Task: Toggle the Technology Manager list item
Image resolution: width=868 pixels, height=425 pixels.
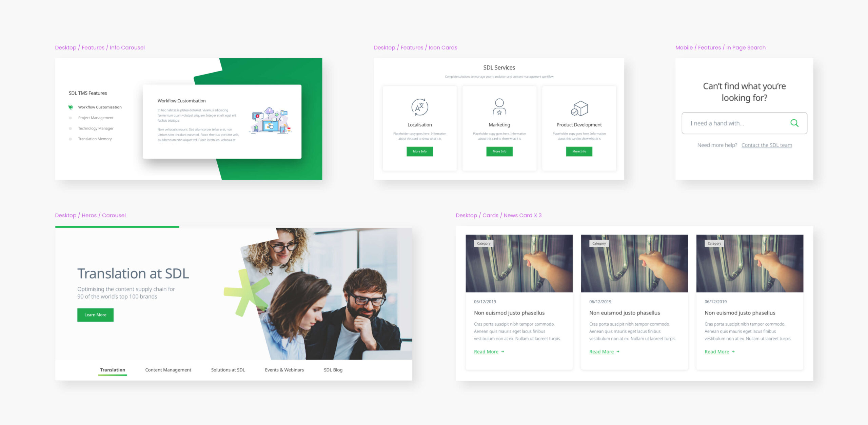Action: (95, 128)
